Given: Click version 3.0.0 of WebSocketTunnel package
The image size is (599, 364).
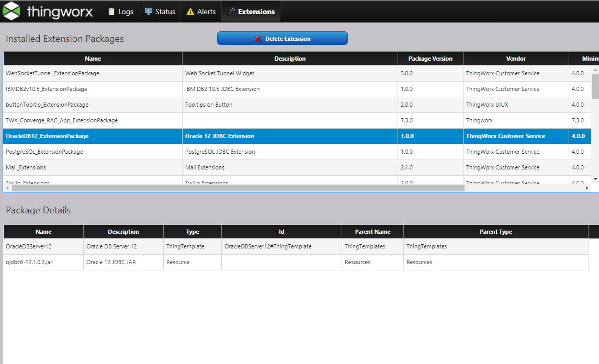Looking at the screenshot, I should [406, 73].
